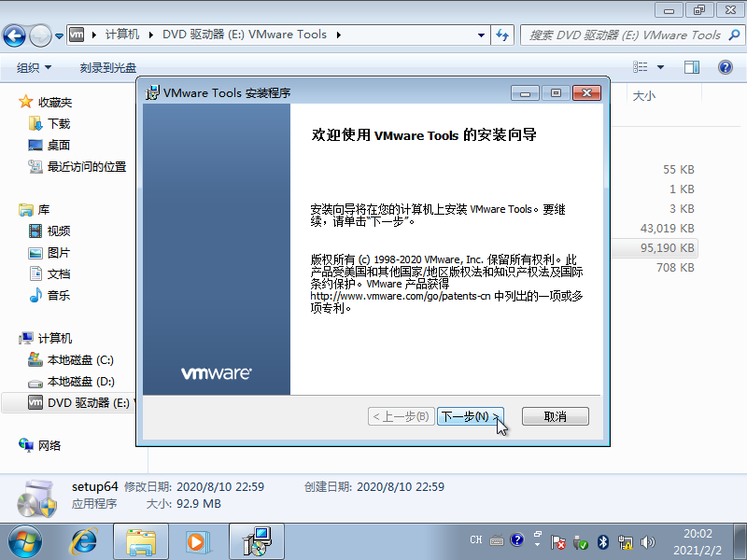
Task: Select the file row sized 55 KB
Action: 679,170
